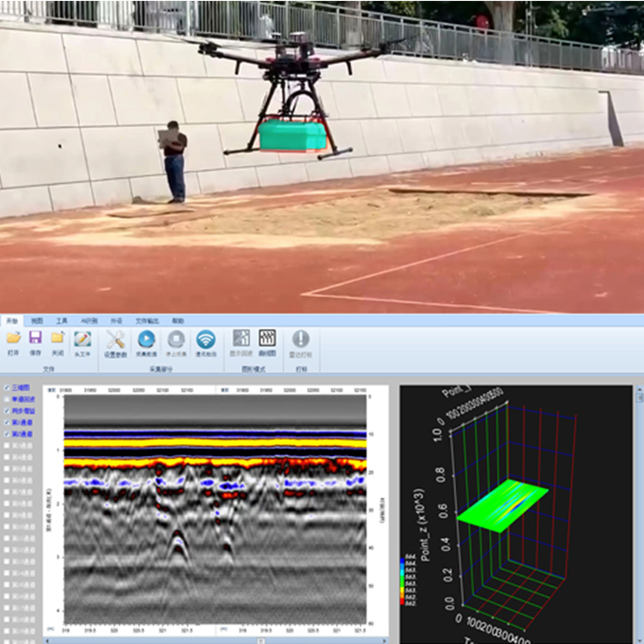Toggle the 同步增益 sync gain checkbox
This screenshot has height=644, width=644.
point(8,411)
